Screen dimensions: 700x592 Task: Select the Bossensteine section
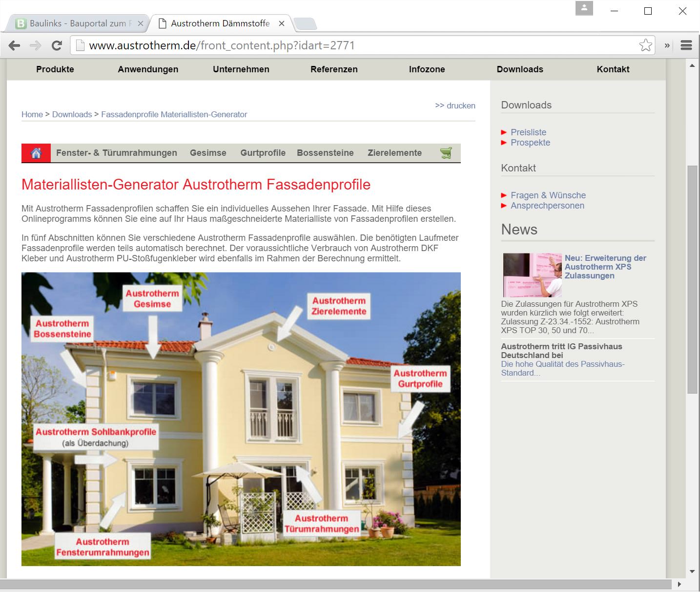click(x=325, y=153)
